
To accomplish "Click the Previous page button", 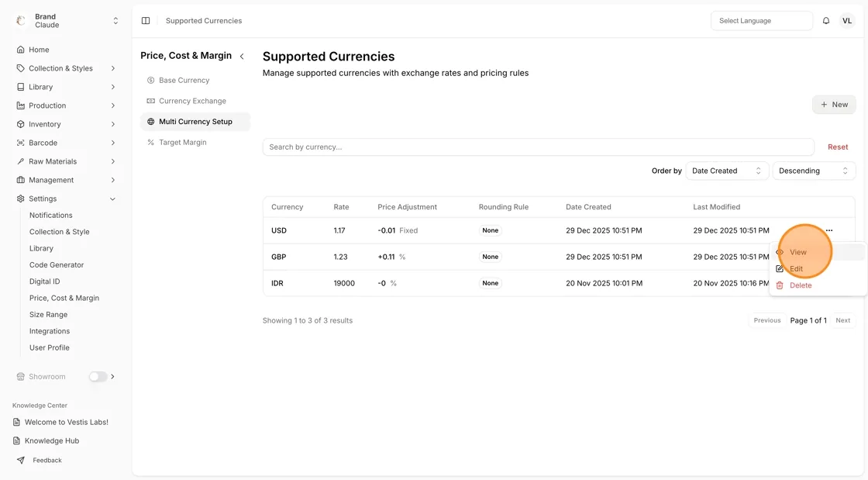I will coord(766,320).
